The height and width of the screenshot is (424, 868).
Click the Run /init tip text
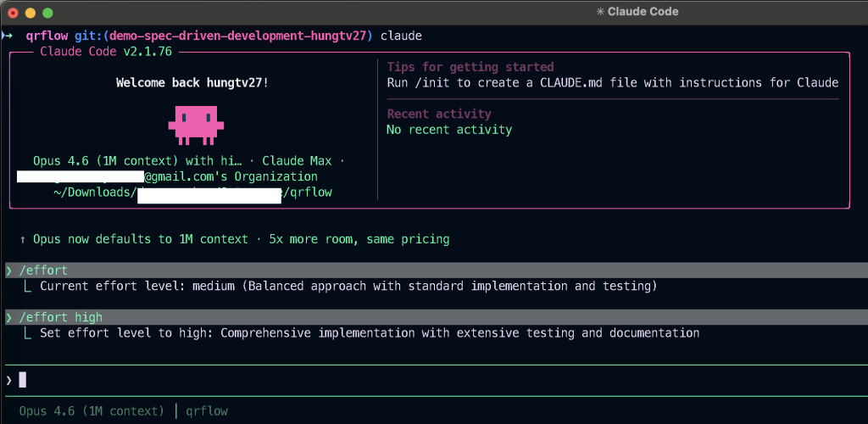612,82
